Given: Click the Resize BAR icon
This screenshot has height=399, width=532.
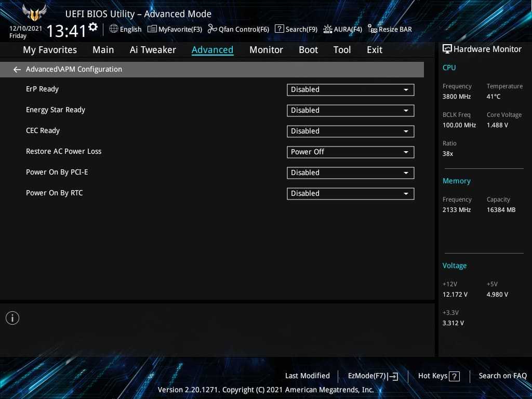Looking at the screenshot, I should (372, 29).
